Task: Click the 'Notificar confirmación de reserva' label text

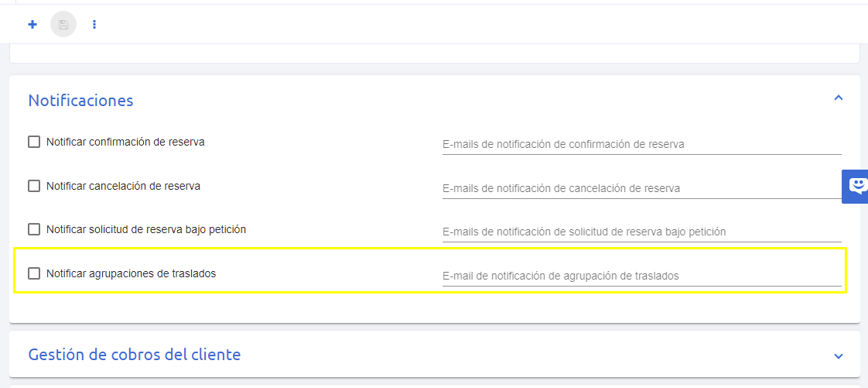Action: tap(125, 142)
